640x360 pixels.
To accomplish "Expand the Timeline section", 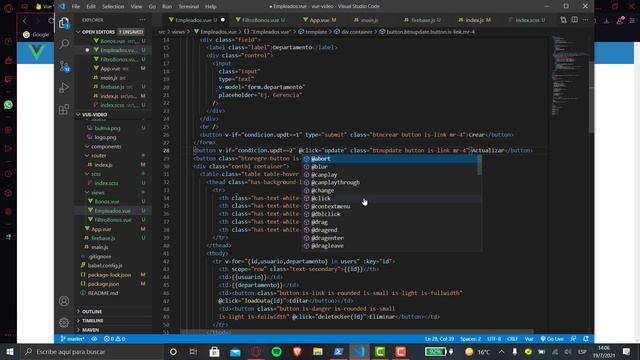I will tap(93, 320).
